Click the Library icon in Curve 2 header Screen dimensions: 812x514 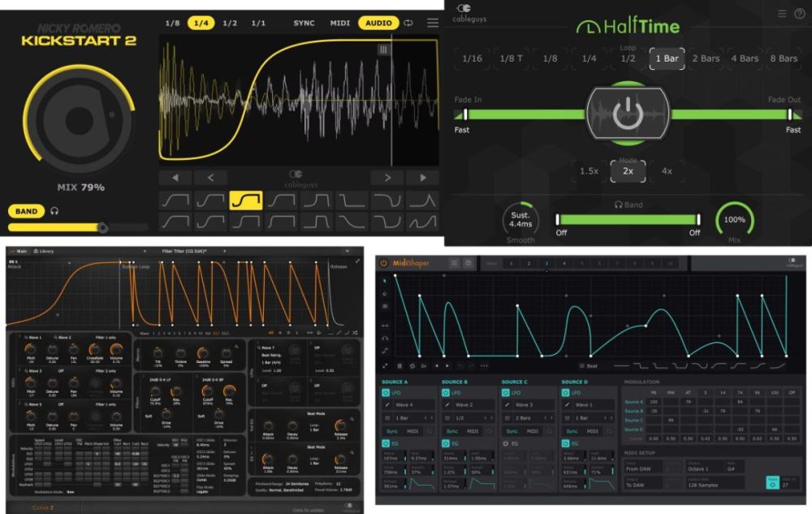click(x=36, y=251)
